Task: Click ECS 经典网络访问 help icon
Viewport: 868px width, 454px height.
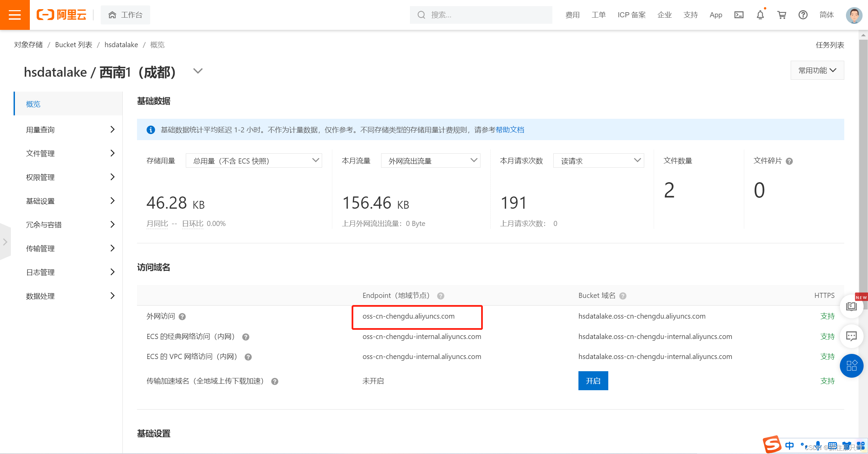Action: [x=245, y=337]
